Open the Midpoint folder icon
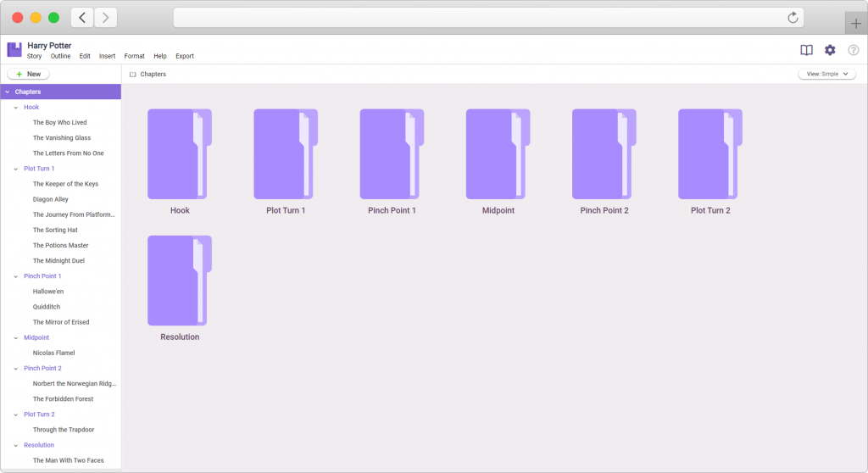Image resolution: width=868 pixels, height=473 pixels. [498, 154]
